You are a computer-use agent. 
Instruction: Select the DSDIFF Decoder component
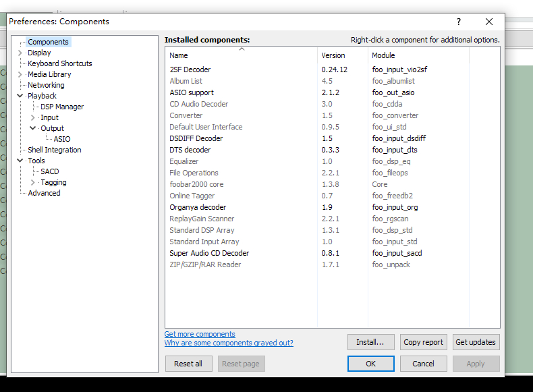333,138
